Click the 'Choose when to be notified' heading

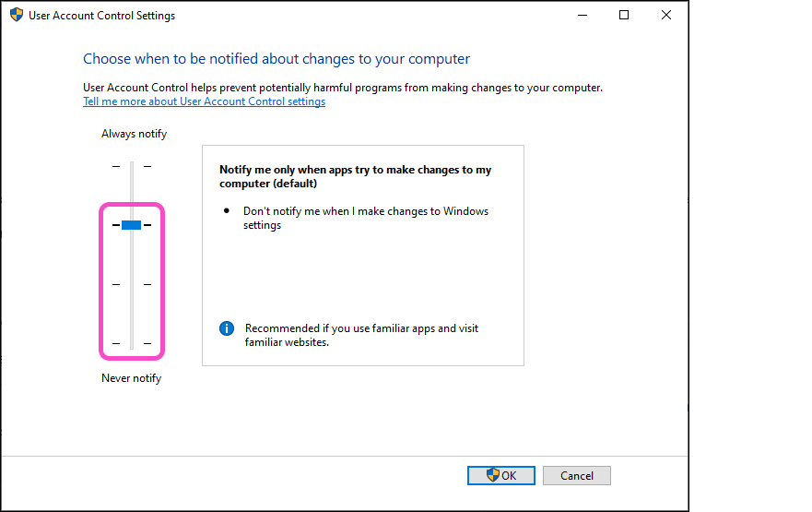point(277,59)
